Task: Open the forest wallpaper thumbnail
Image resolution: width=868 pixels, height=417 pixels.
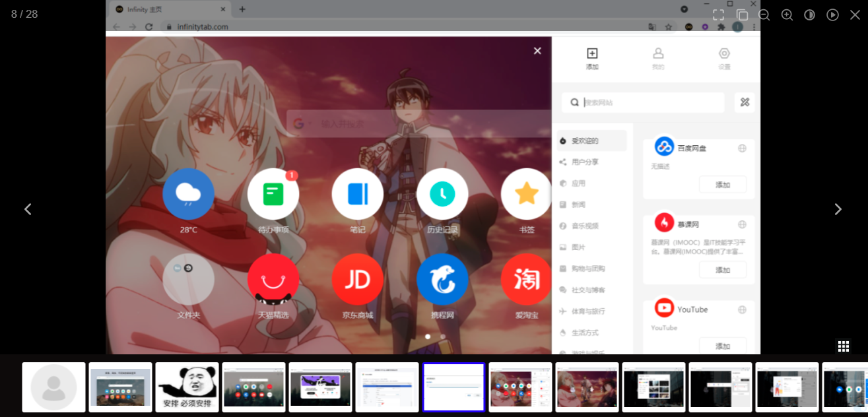Action: click(x=253, y=387)
